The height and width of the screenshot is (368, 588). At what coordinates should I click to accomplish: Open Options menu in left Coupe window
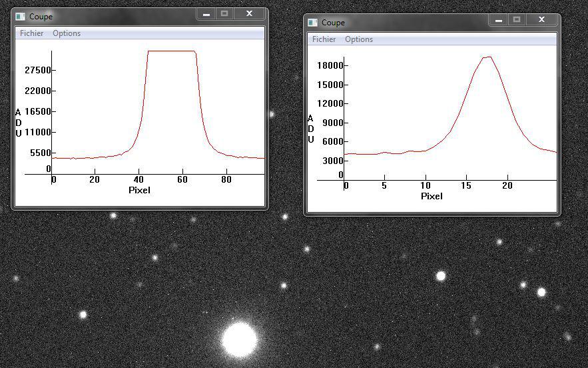click(67, 33)
